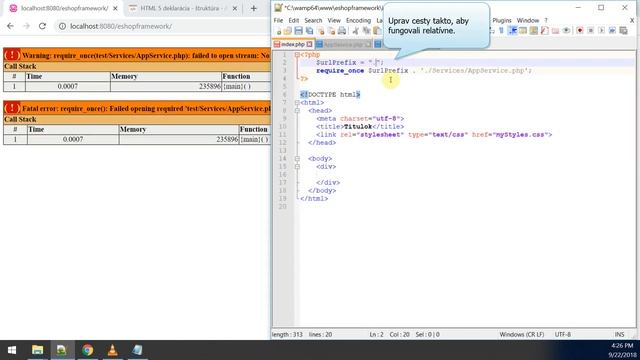This screenshot has height=360, width=640.
Task: Click the Playback macro icon
Action: (x=602, y=31)
